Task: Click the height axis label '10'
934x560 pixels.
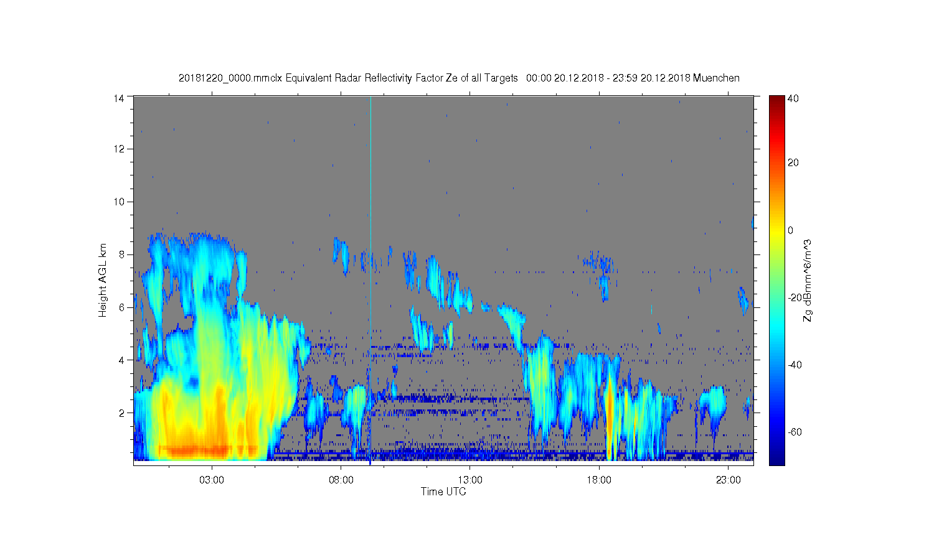Action: coord(120,202)
